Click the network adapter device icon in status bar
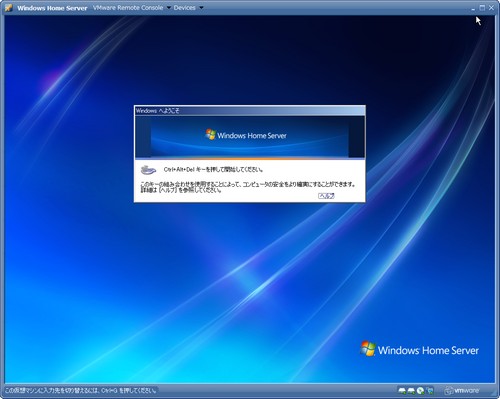 click(430, 390)
